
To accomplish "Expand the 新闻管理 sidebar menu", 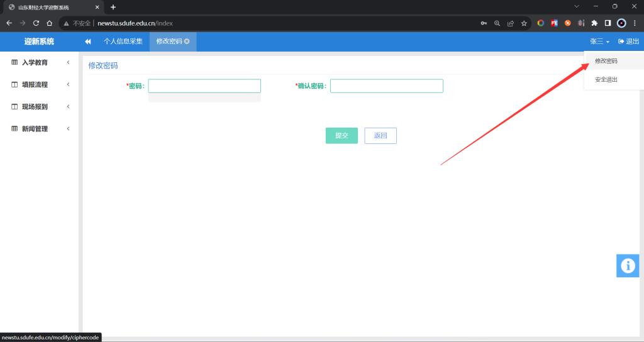I will click(39, 129).
